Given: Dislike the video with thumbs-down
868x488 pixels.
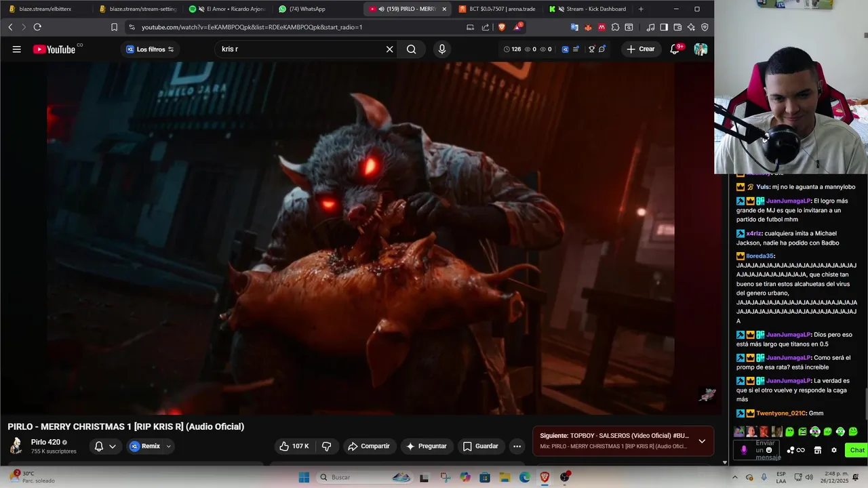Looking at the screenshot, I should pos(326,446).
